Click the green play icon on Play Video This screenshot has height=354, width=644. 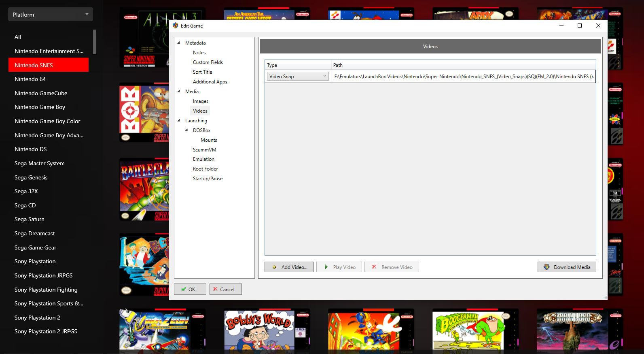tap(326, 267)
